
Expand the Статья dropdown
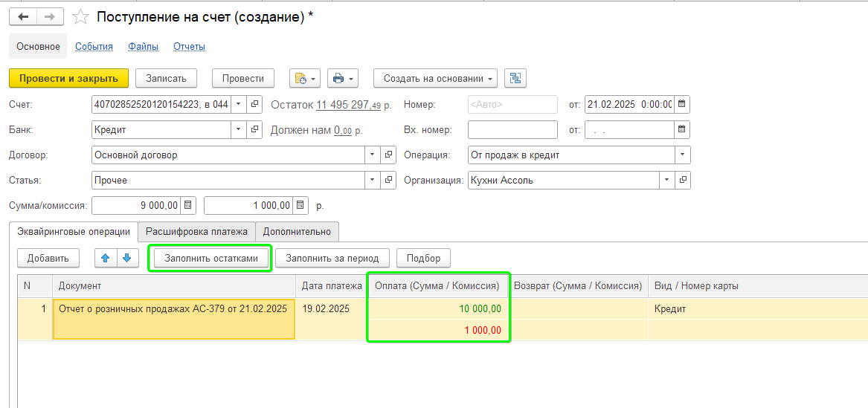[x=372, y=180]
